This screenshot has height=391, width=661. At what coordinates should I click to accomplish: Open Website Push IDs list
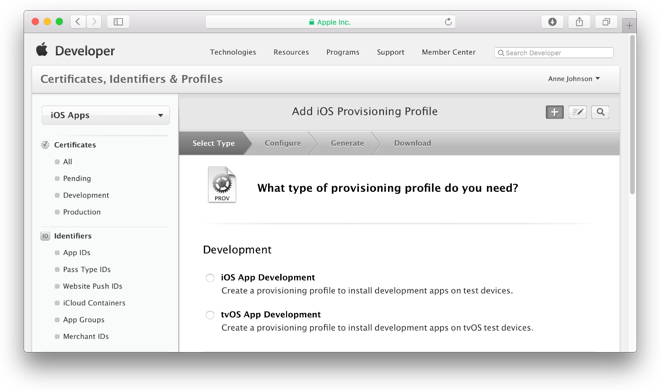point(93,286)
